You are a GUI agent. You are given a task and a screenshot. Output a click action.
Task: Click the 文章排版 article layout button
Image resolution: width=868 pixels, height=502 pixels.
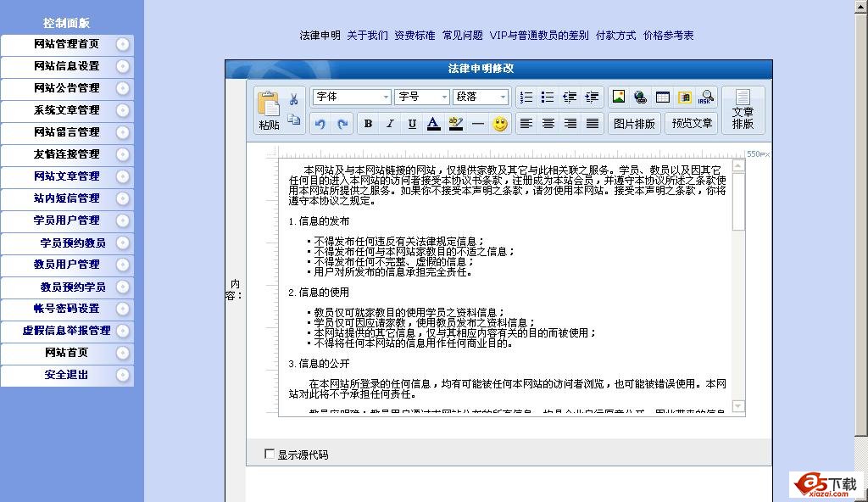coord(743,110)
